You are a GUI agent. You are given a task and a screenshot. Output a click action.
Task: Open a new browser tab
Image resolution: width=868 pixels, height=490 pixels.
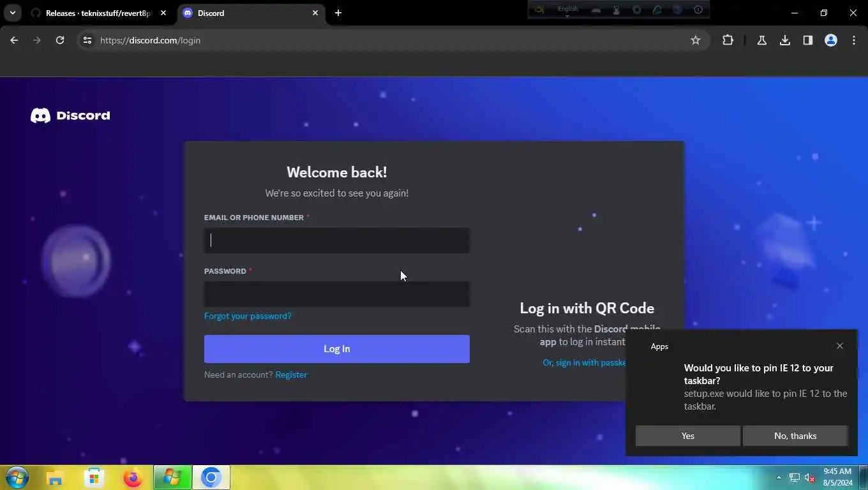(338, 13)
